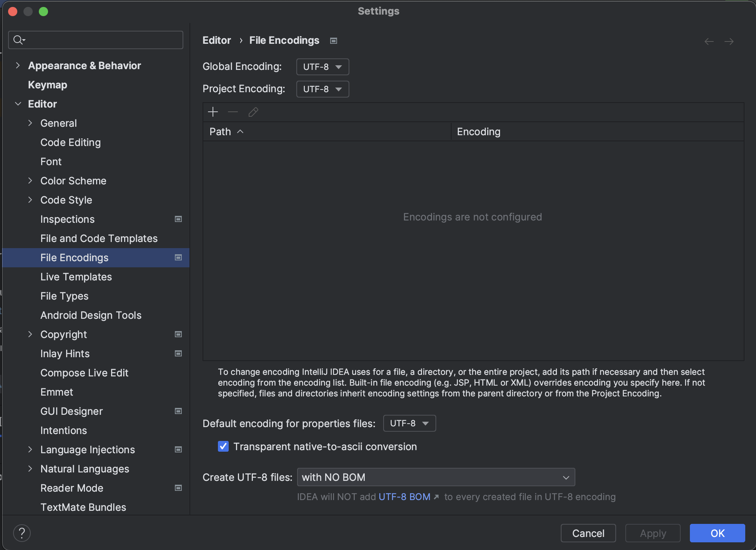Select Live Templates settings page
This screenshot has width=756, height=550.
pos(76,277)
